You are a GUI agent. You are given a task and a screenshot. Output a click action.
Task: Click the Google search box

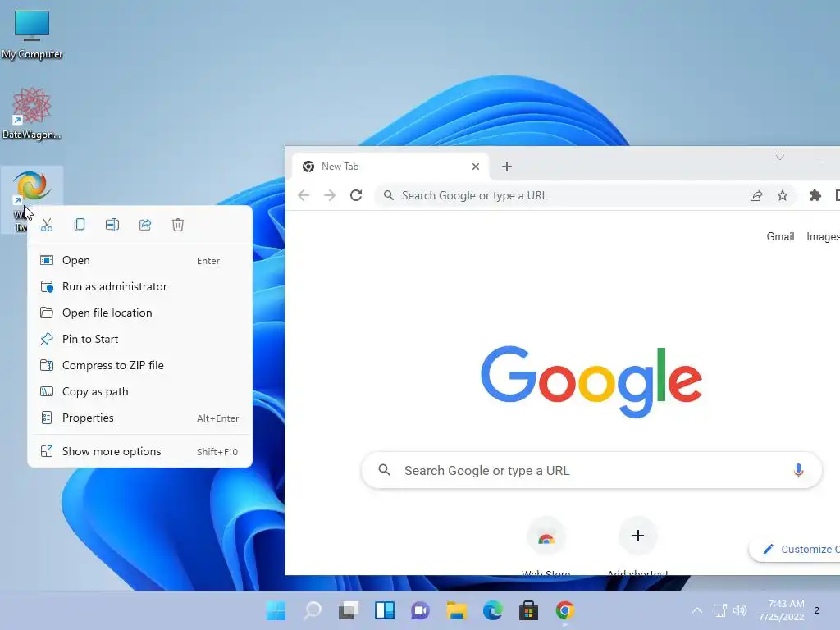[x=591, y=470]
